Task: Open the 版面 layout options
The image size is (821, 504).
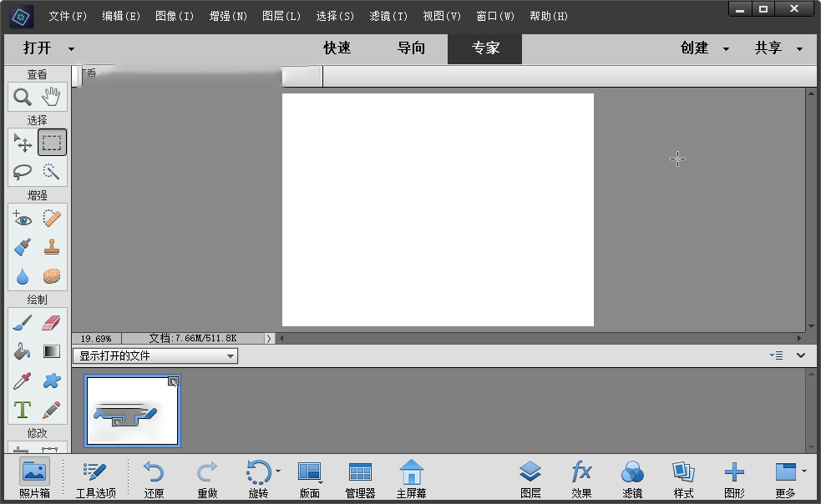Action: click(310, 478)
